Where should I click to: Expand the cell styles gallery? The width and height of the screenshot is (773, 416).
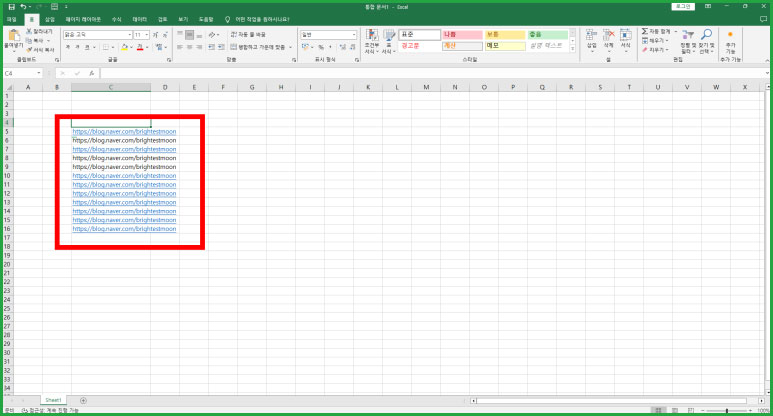(x=572, y=49)
